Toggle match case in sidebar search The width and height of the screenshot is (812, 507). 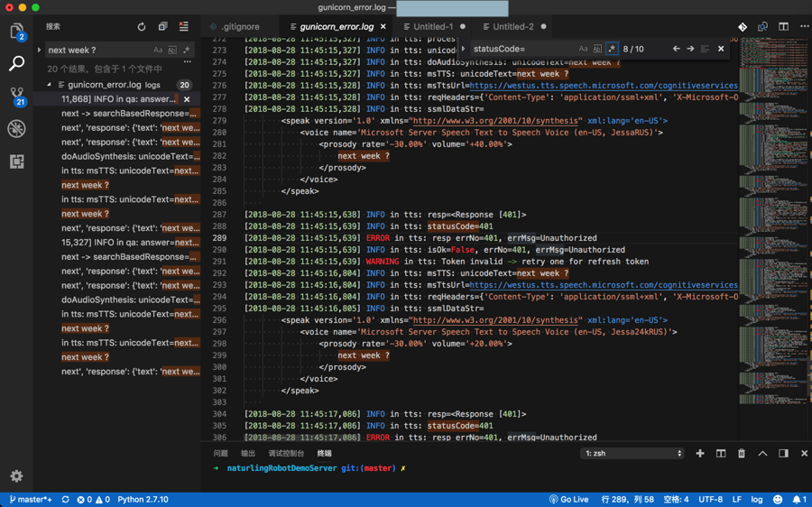coord(158,51)
